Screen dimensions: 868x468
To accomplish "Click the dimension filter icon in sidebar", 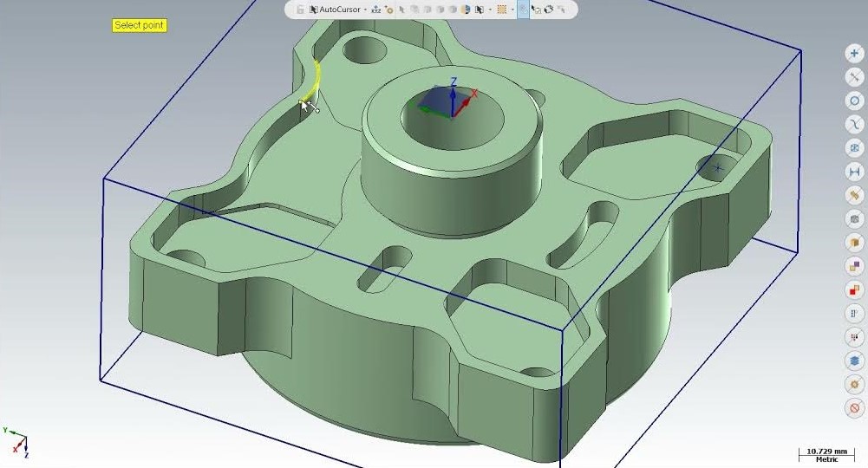I will [854, 172].
